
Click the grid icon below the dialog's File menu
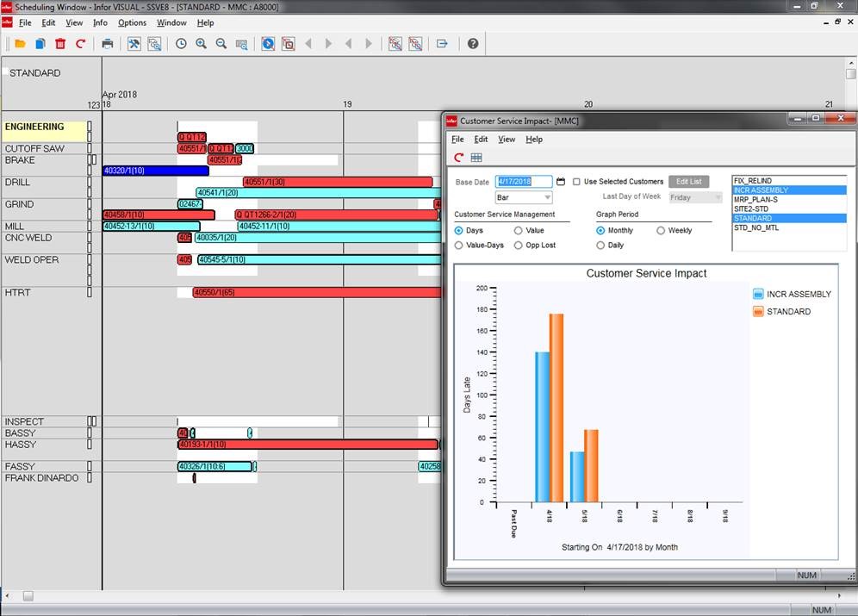(x=476, y=157)
